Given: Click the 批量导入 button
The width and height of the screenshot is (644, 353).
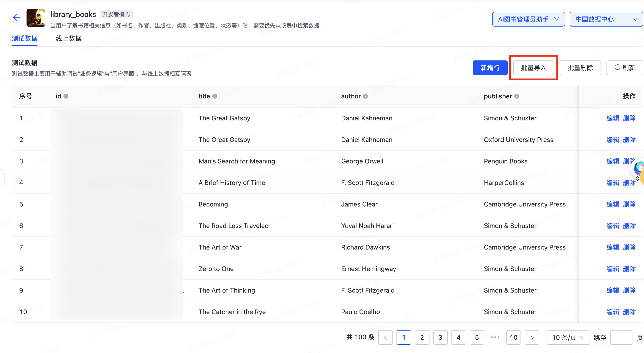Looking at the screenshot, I should coord(534,68).
